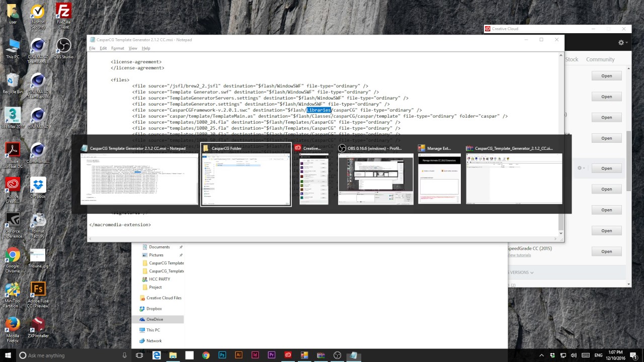Viewport: 644px width, 362px height.
Task: Open the Edit menu in Notepad
Action: pyautogui.click(x=103, y=48)
